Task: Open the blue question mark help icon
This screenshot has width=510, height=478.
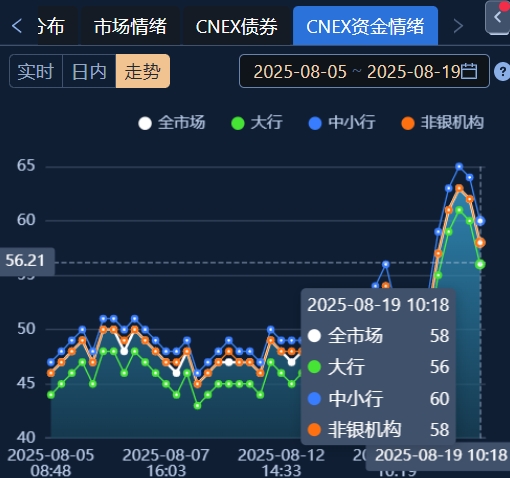Action: [503, 71]
